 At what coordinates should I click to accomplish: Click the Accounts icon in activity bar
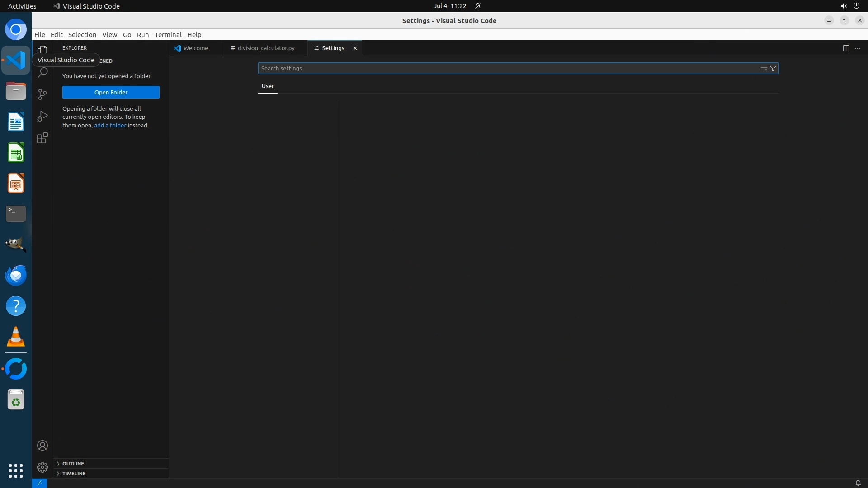point(42,446)
